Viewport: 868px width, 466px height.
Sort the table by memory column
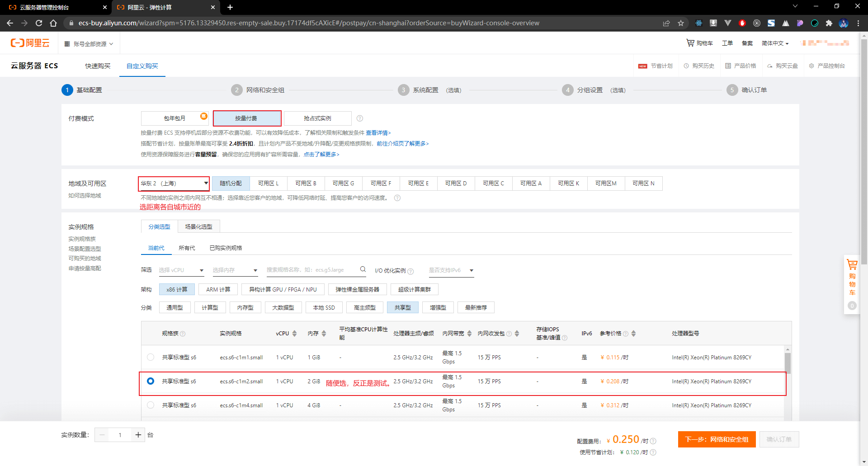tap(324, 334)
